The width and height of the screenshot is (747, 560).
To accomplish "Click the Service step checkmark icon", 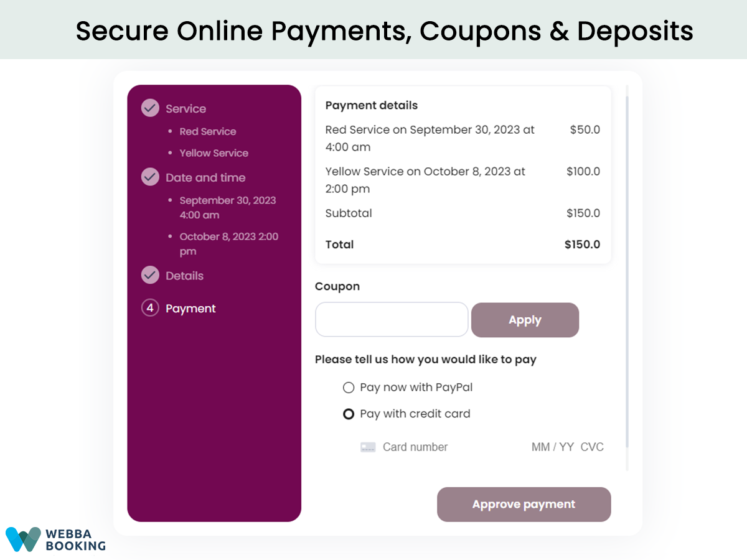I will 150,108.
